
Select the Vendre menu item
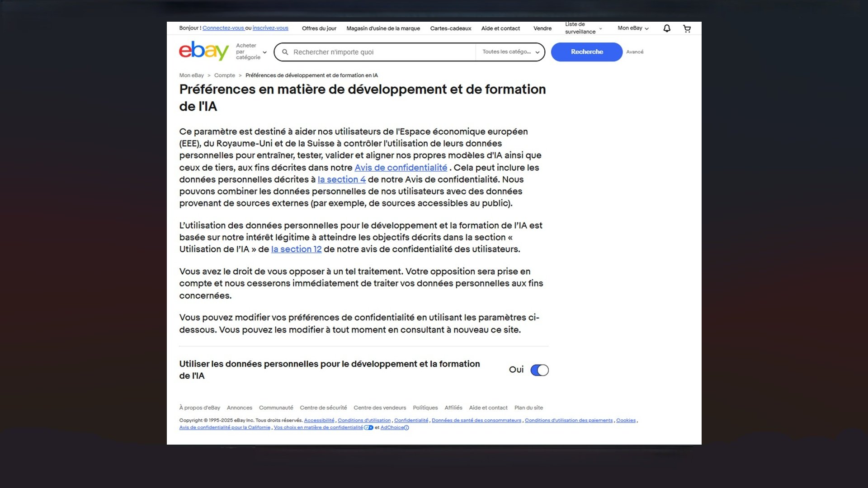pyautogui.click(x=542, y=28)
